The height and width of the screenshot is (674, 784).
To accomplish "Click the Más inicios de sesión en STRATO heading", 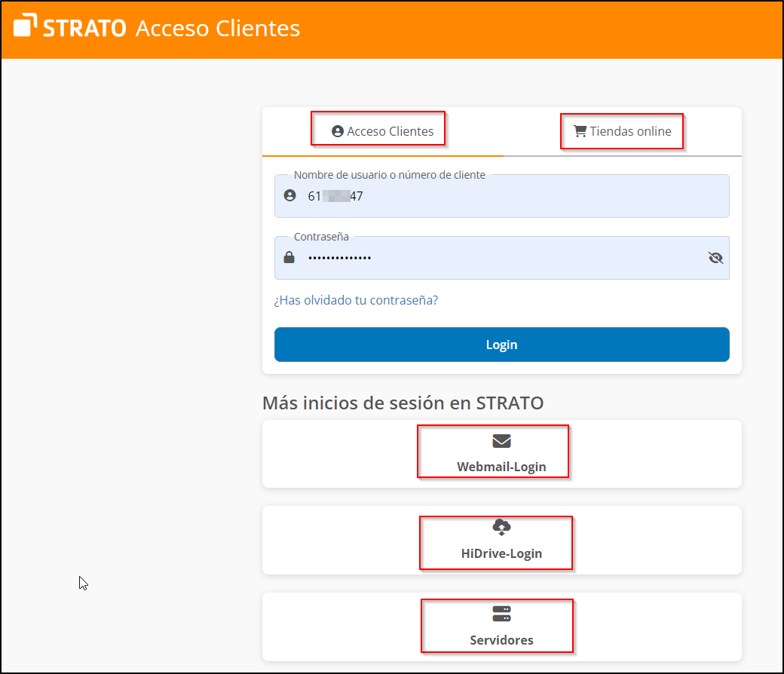I will 403,403.
